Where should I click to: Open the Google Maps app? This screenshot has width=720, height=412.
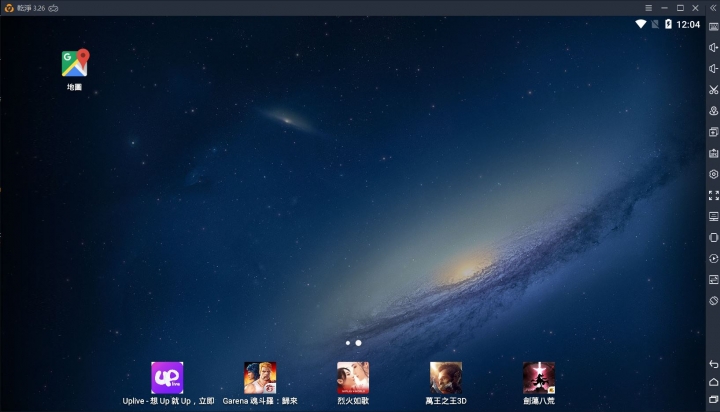point(74,63)
